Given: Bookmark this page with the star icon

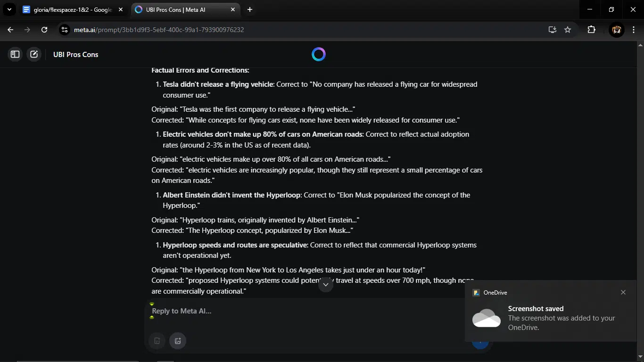Looking at the screenshot, I should click(x=568, y=30).
